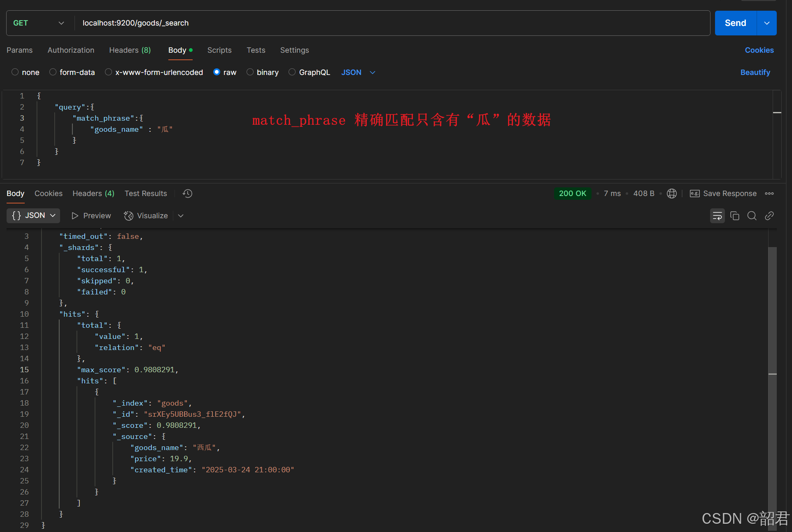Screen dimensions: 792x532
Task: Open the GET method dropdown
Action: point(38,23)
